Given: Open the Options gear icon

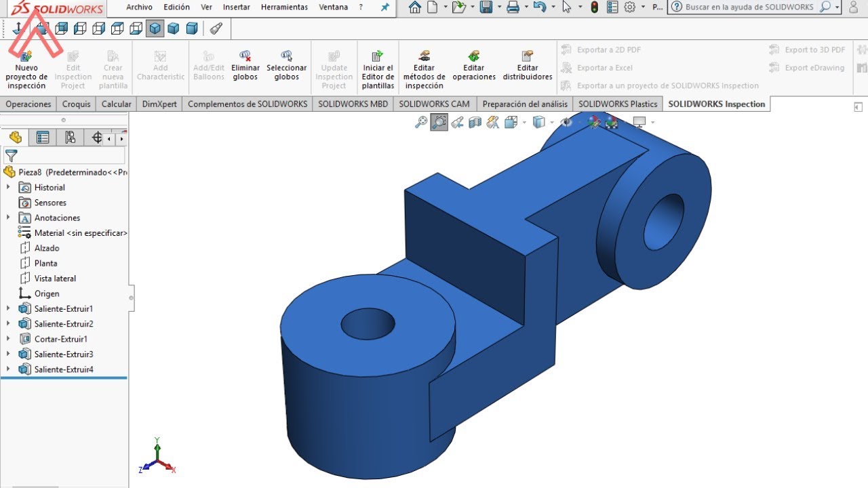Looking at the screenshot, I should [629, 7].
